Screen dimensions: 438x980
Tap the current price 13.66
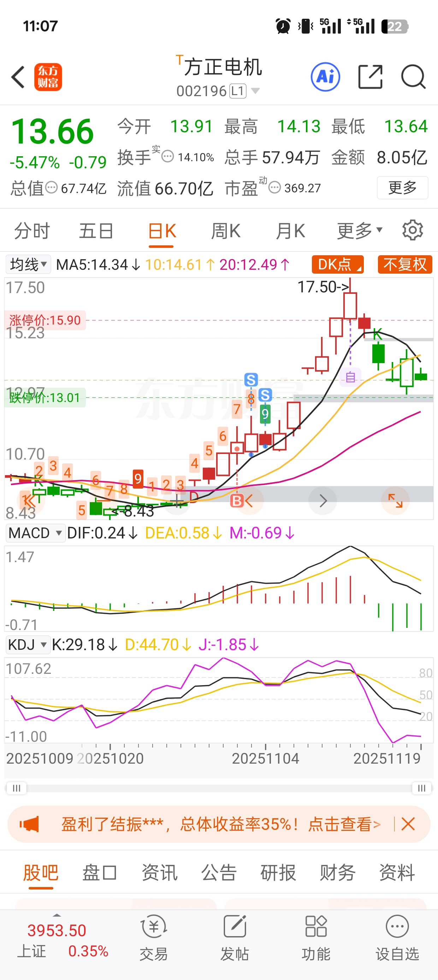(x=53, y=132)
